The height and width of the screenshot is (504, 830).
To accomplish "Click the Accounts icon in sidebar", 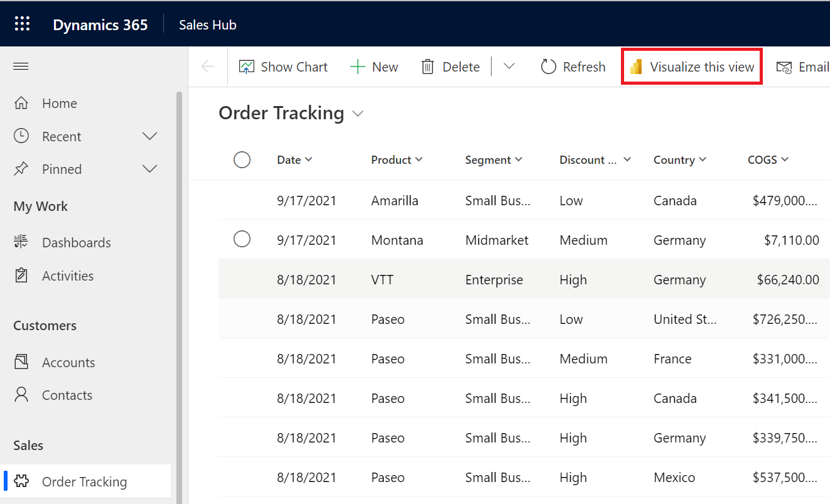I will click(x=21, y=362).
